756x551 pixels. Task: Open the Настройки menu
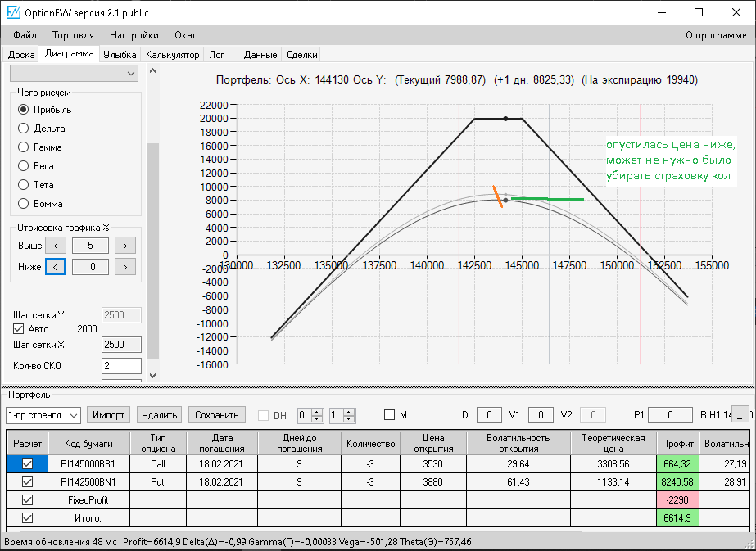tap(134, 35)
